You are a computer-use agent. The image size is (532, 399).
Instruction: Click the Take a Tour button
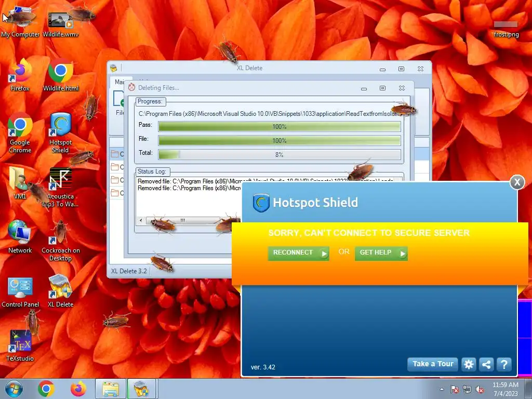(x=433, y=364)
